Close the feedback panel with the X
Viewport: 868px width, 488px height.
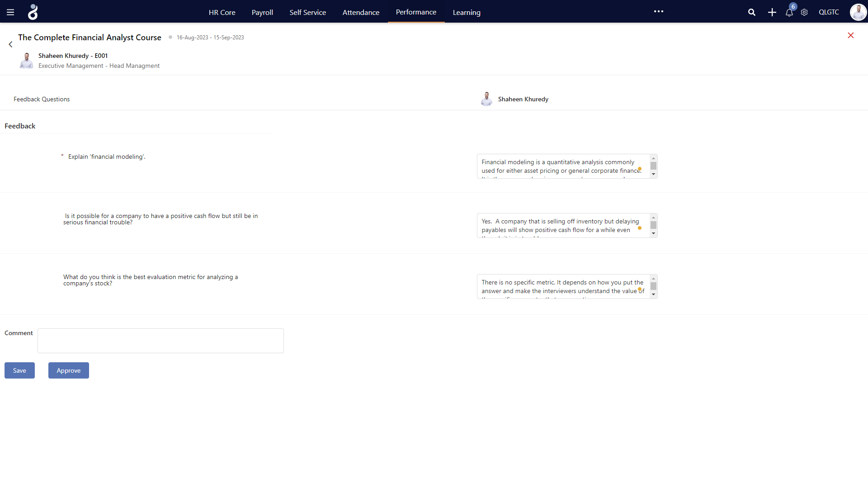[x=851, y=35]
